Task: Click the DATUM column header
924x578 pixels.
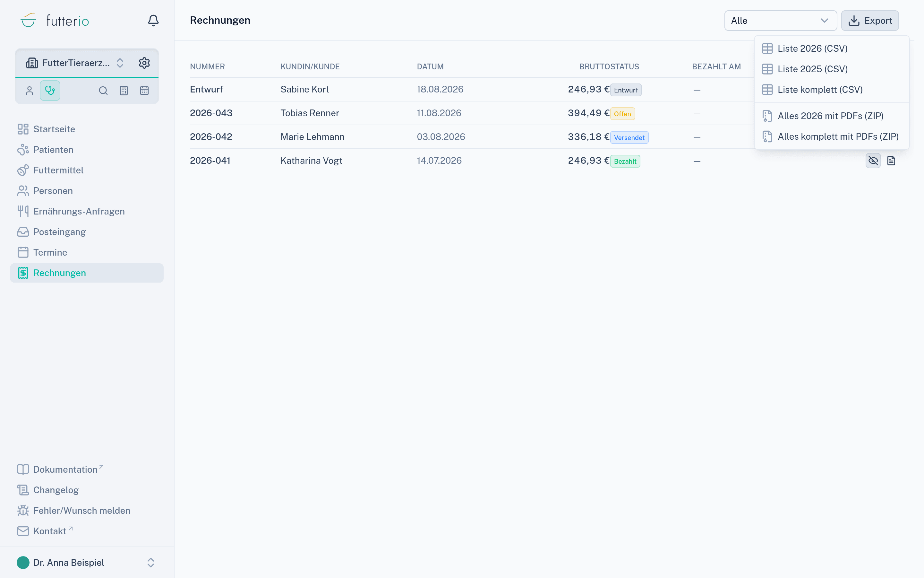Action: 430,66
